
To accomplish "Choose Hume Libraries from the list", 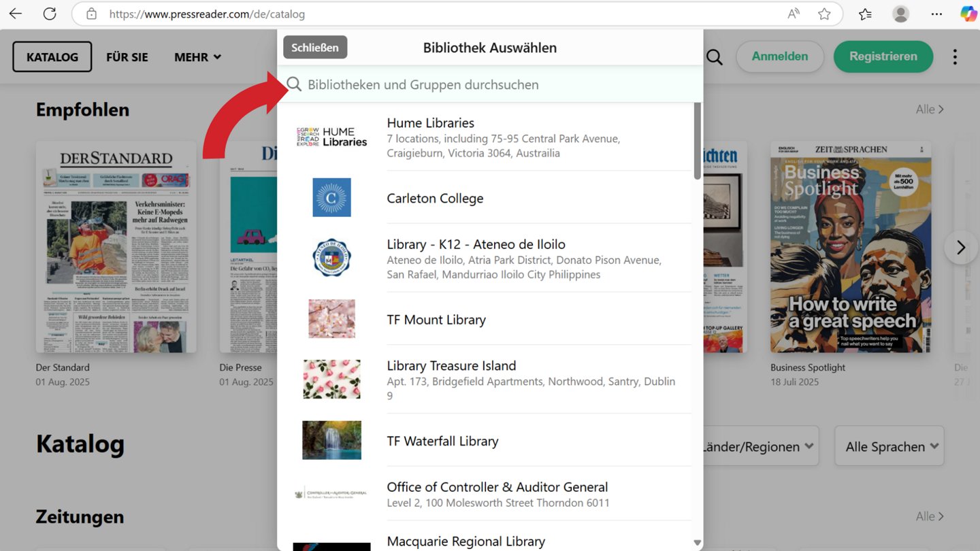I will point(430,123).
